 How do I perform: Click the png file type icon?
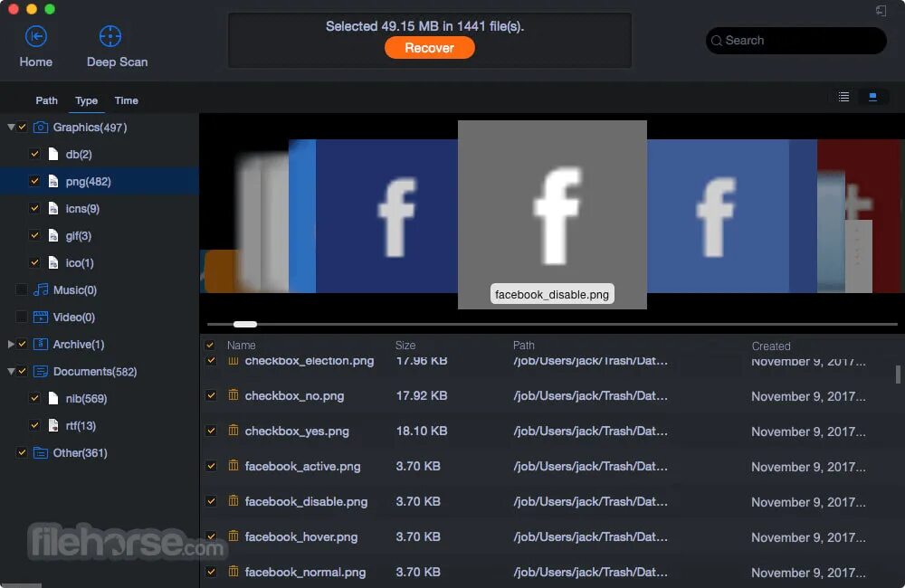pyautogui.click(x=53, y=181)
